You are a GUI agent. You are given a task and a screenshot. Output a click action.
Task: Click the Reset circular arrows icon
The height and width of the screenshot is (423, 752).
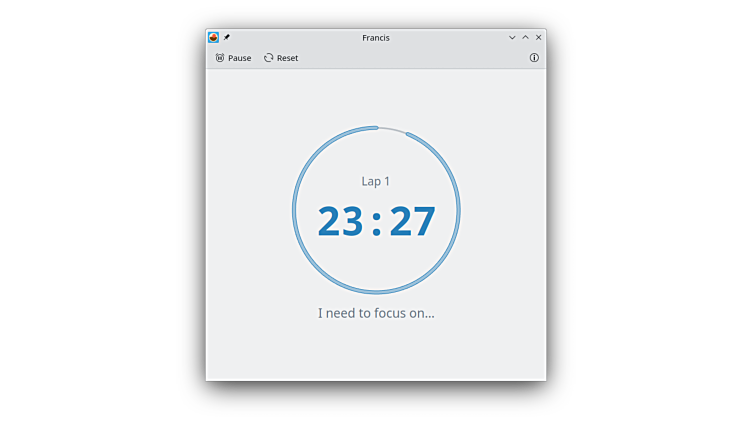[x=268, y=58]
